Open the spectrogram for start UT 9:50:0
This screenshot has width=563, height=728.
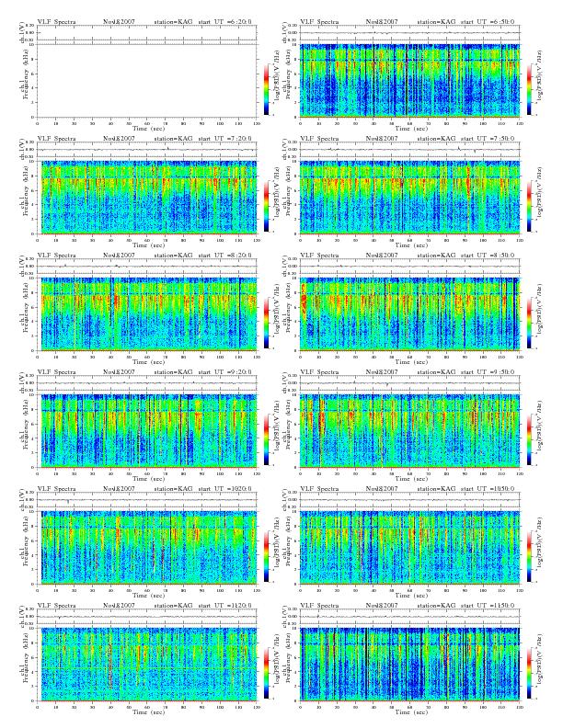coord(409,431)
